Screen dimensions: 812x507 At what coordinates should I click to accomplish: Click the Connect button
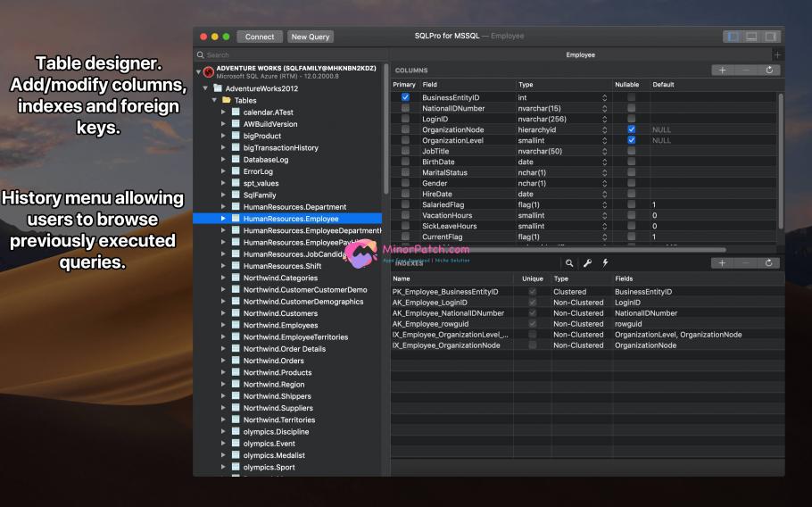260,37
